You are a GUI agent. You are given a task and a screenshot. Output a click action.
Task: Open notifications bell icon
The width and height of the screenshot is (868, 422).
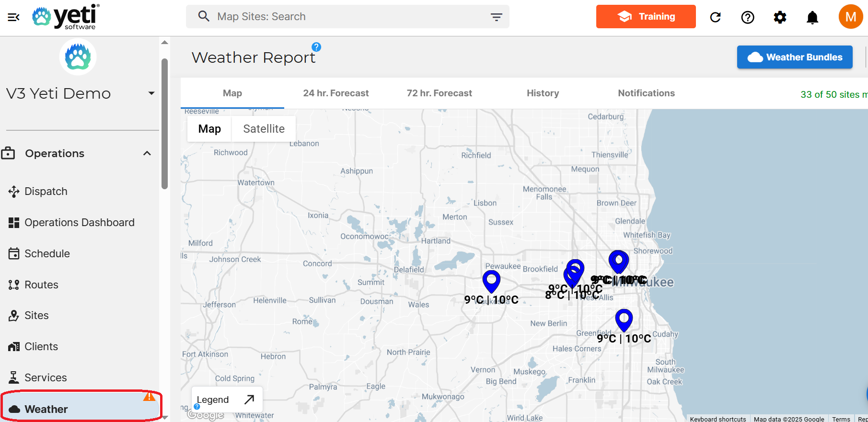click(x=812, y=17)
